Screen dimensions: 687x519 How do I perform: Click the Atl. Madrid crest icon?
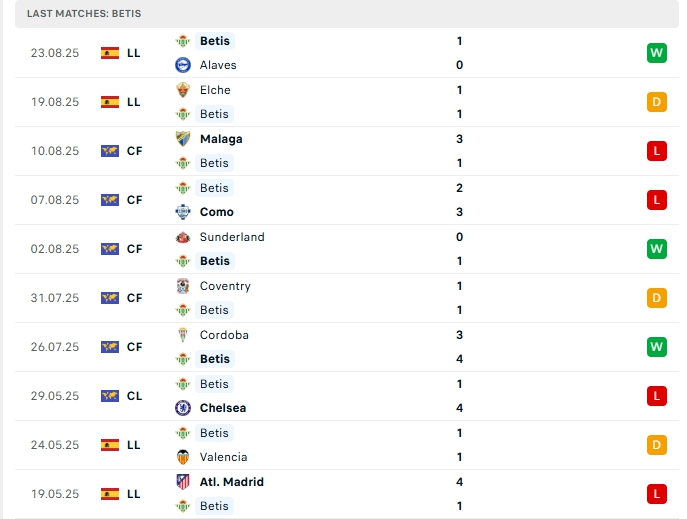182,482
